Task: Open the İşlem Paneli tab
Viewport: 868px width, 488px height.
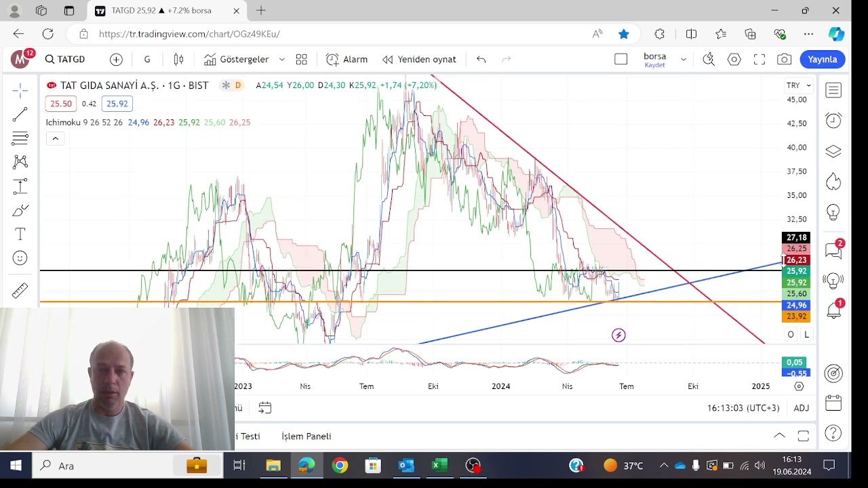Action: 307,436
